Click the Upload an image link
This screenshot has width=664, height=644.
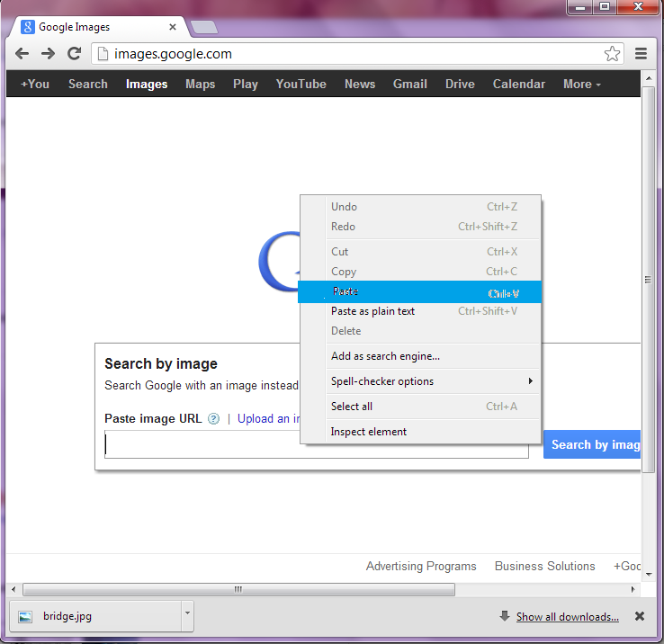click(268, 419)
